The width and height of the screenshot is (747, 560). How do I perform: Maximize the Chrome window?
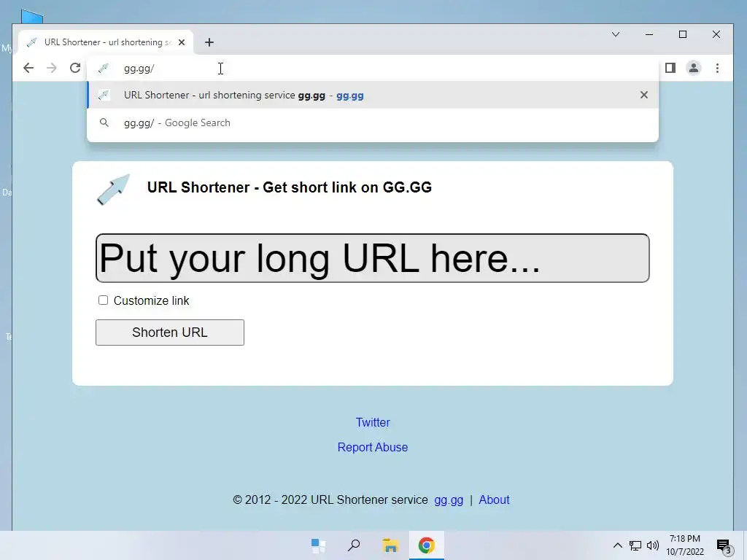click(683, 34)
